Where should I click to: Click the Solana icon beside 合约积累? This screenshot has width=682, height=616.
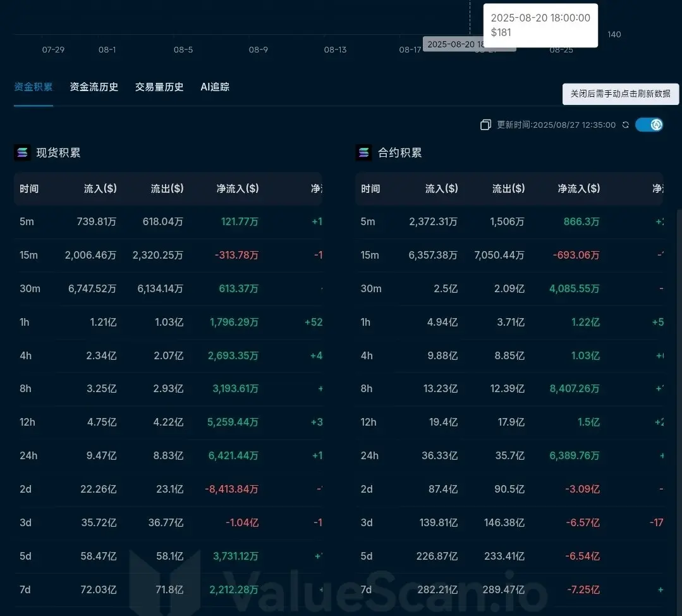(x=363, y=153)
